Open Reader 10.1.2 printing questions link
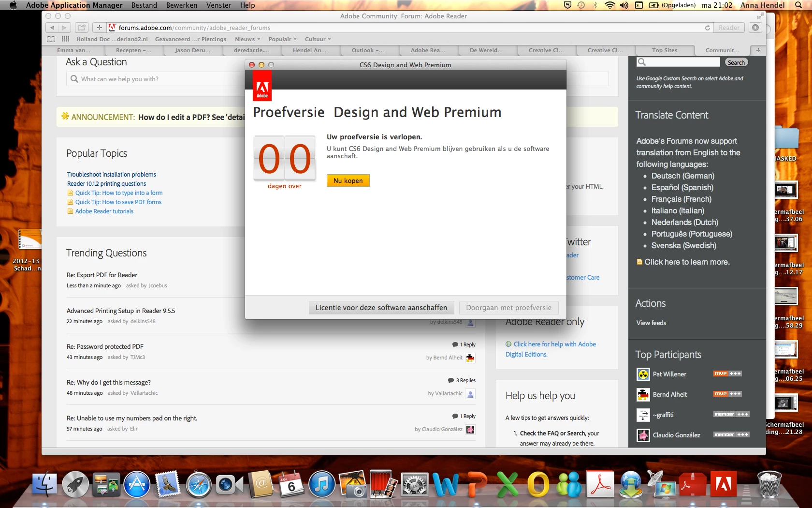The width and height of the screenshot is (812, 508). tap(106, 184)
